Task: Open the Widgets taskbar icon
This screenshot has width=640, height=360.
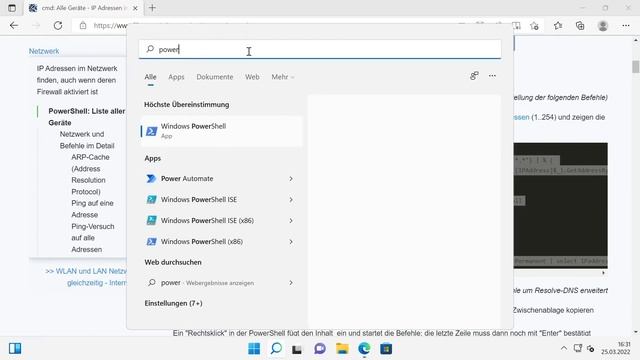Action: tap(15, 348)
